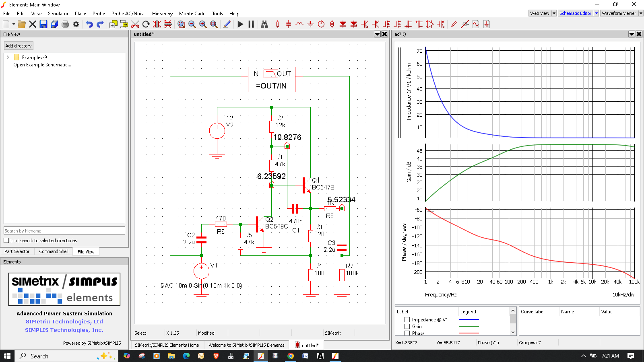Open the Welcome to SIMetrix/SIMPLIS Elements tab
The width and height of the screenshot is (644, 362).
(246, 345)
